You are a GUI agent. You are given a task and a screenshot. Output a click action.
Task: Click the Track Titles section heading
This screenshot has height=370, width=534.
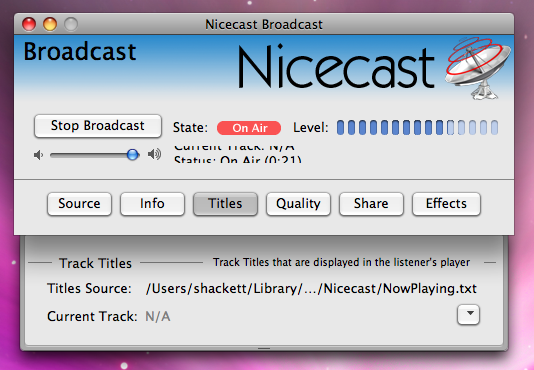click(95, 263)
